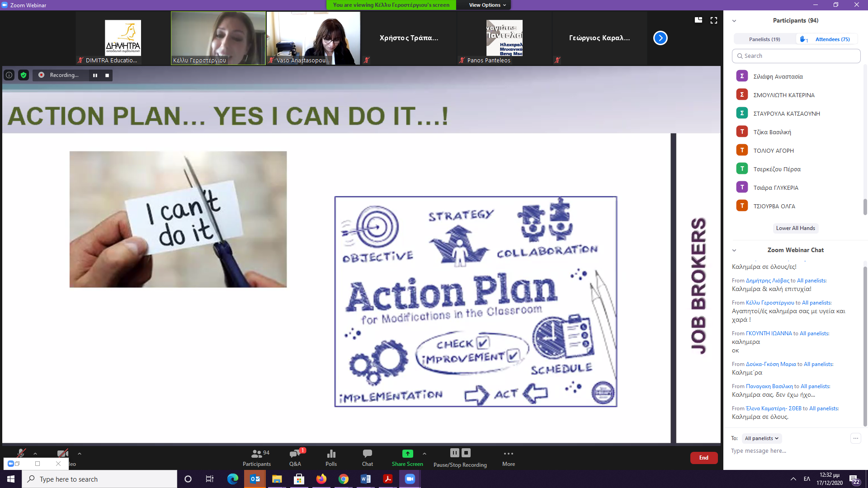Open Windows Start menu
The image size is (868, 488).
[x=11, y=479]
